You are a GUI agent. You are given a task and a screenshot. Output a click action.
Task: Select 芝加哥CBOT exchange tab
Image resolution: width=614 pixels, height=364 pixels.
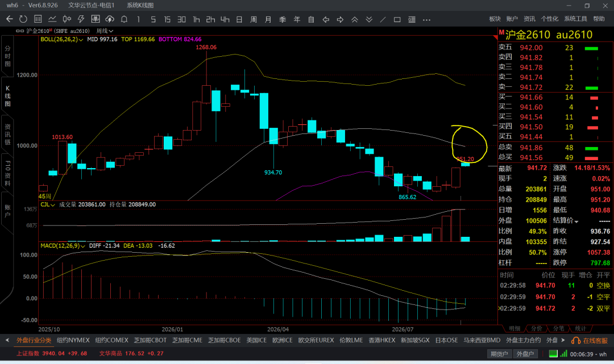click(x=150, y=341)
